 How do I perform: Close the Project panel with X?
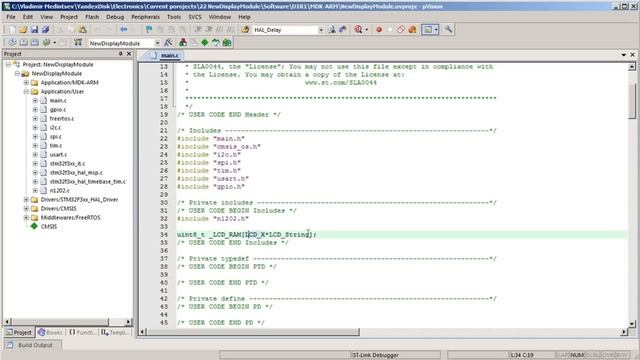click(129, 54)
